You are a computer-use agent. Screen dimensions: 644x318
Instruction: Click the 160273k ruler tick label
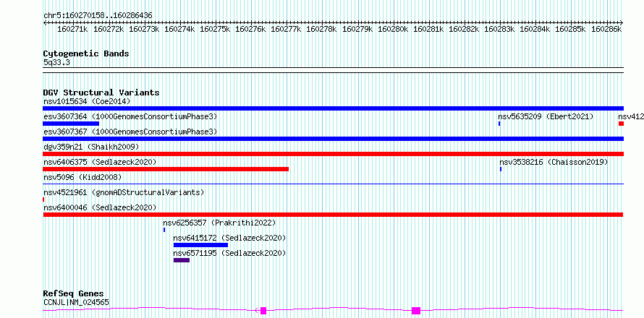tap(144, 29)
